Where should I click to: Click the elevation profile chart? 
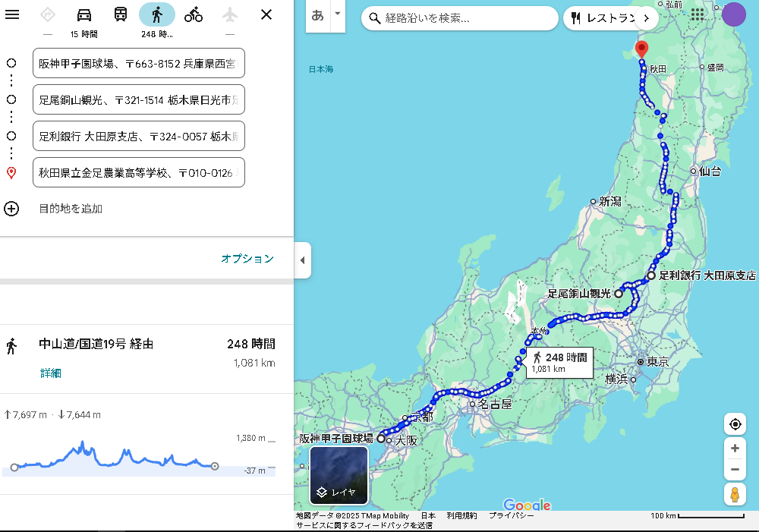point(139,455)
